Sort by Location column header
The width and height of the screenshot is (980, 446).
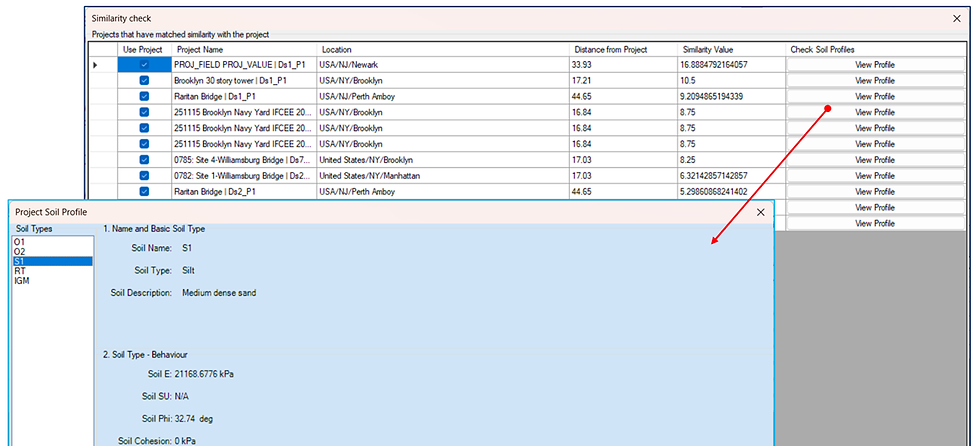[443, 49]
